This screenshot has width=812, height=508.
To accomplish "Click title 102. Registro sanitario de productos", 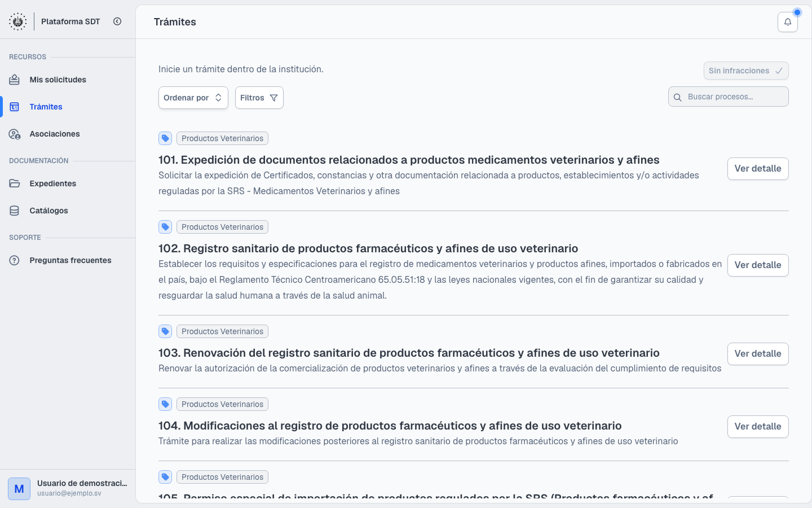I will click(368, 248).
